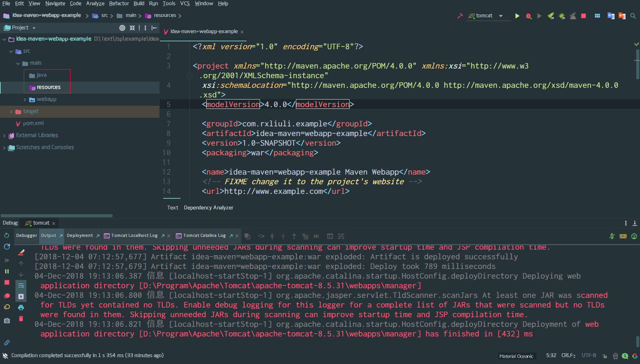The height and width of the screenshot is (364, 640).
Task: Open the Refactor menu
Action: (119, 3)
